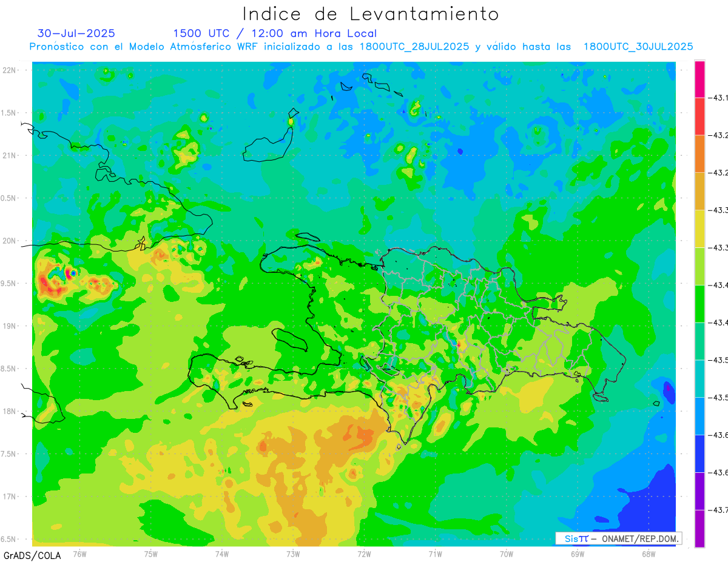The width and height of the screenshot is (728, 562).
Task: Click the valid-until time '1800UTC_30JUL2025'
Action: pyautogui.click(x=638, y=47)
